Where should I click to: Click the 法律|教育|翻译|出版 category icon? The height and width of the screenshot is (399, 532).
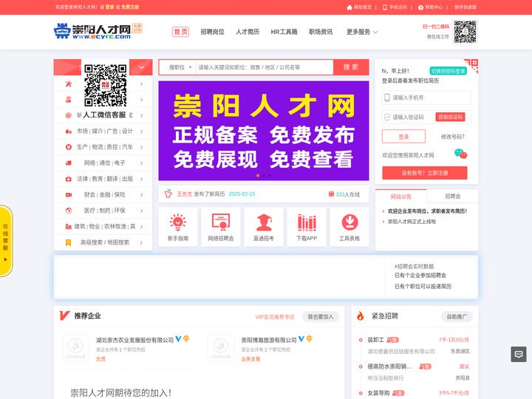(68, 179)
